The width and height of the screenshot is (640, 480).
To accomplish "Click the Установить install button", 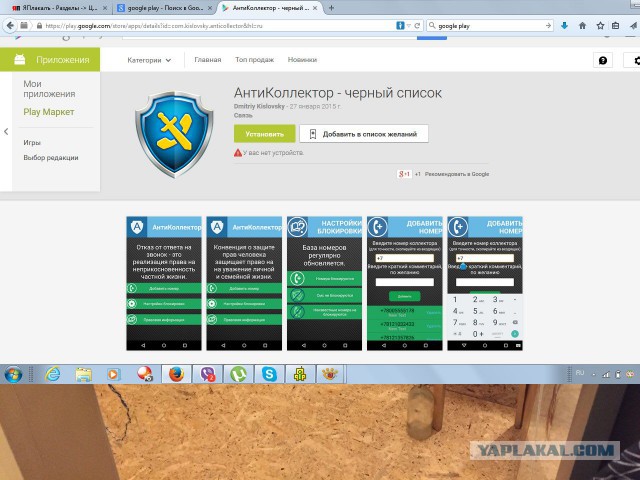I will tap(264, 134).
